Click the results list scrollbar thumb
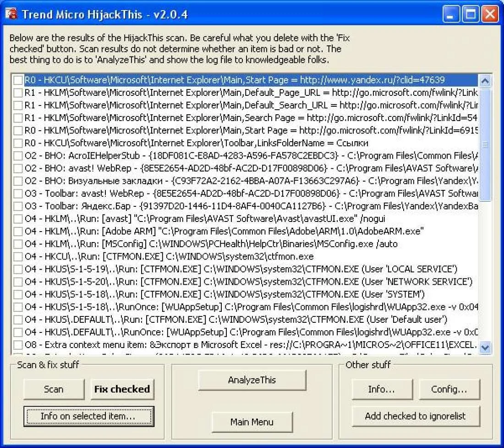Screen dimensions: 504x448 click(485, 144)
